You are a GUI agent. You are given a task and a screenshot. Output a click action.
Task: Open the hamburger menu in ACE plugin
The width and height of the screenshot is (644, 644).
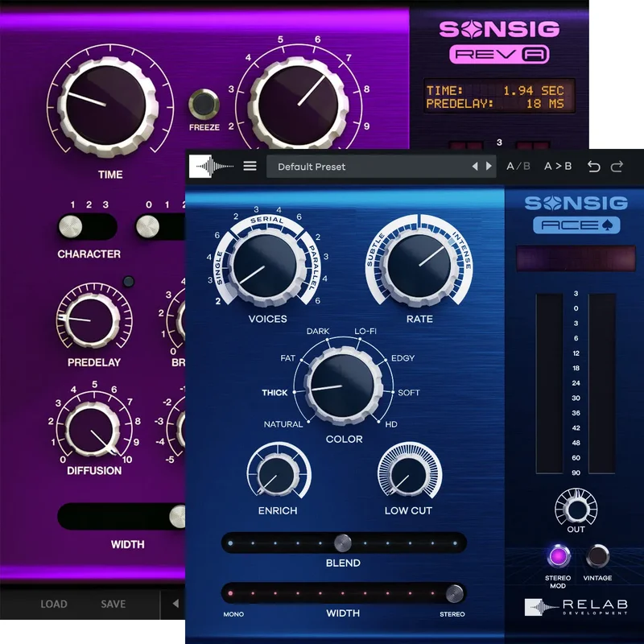tap(250, 166)
